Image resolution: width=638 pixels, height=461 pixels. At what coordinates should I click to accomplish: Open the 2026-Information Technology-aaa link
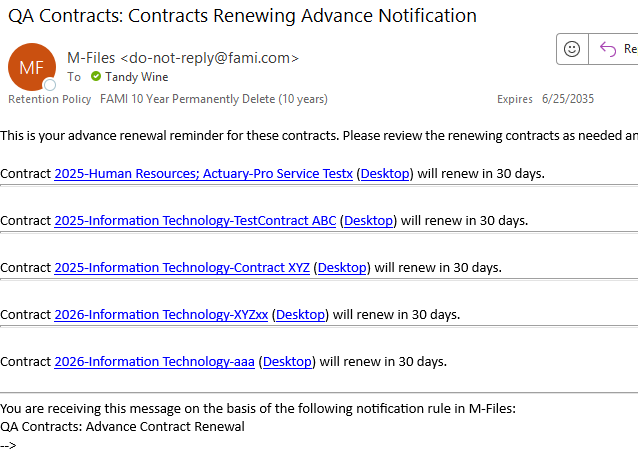click(154, 362)
